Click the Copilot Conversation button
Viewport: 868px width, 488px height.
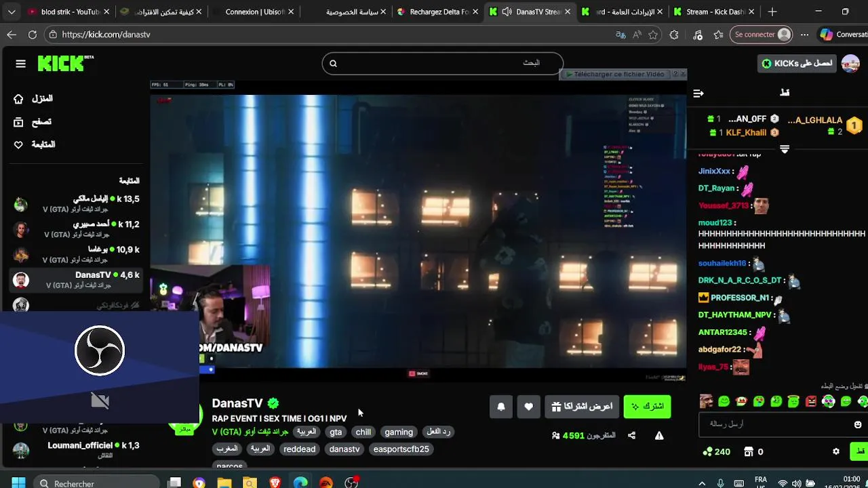843,35
